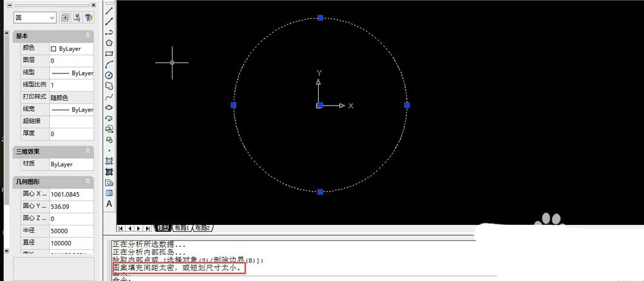Screen dimensions: 644x281
Task: Edit the 圆心 Z value field
Action: (71, 218)
